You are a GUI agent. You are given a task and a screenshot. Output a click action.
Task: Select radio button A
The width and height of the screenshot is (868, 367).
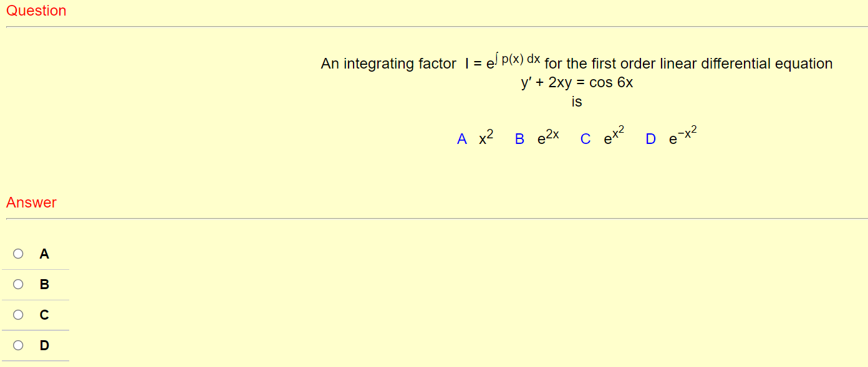(18, 254)
